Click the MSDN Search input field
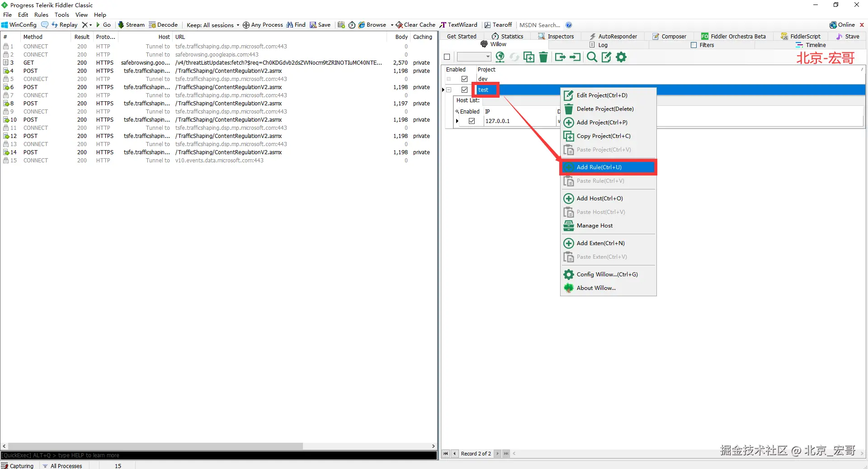 (540, 25)
